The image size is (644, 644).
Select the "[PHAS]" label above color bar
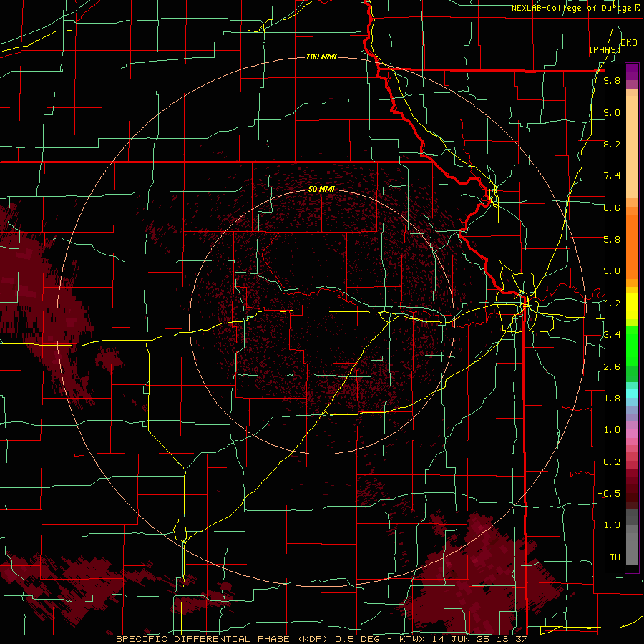(605, 49)
